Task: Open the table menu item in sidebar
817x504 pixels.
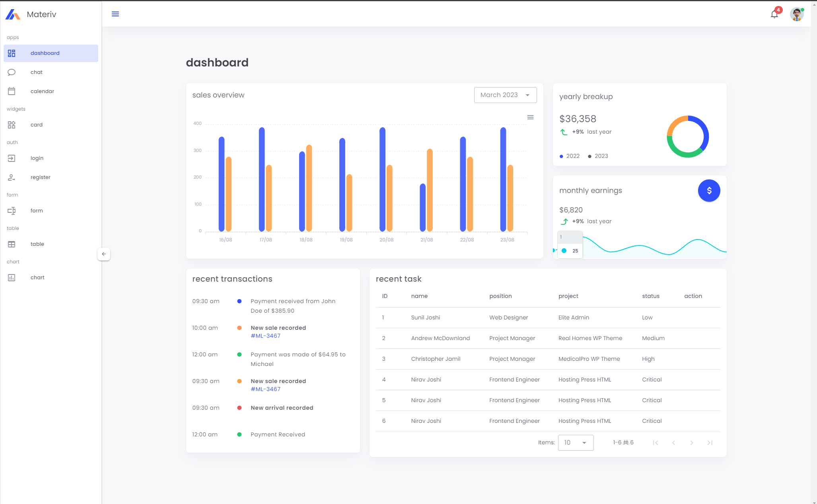Action: point(37,244)
